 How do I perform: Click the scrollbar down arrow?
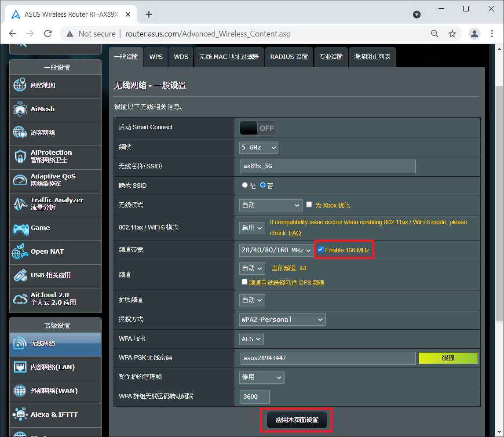(x=499, y=432)
